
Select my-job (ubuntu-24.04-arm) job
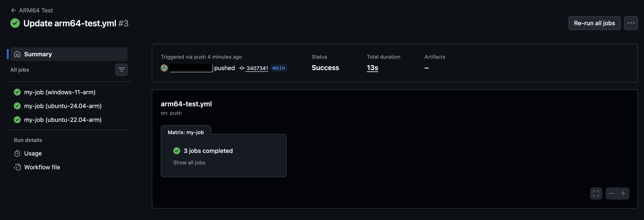point(63,106)
